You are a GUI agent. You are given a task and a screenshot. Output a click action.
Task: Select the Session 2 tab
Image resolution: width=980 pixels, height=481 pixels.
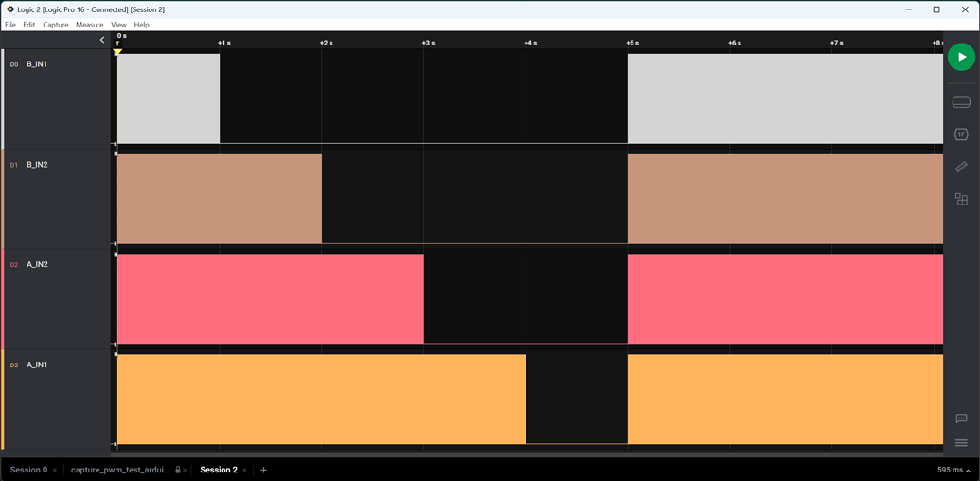click(x=219, y=470)
